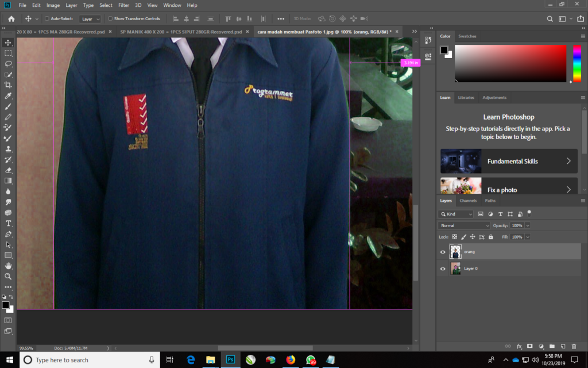
Task: Toggle lock image pixels brush icon
Action: (463, 237)
